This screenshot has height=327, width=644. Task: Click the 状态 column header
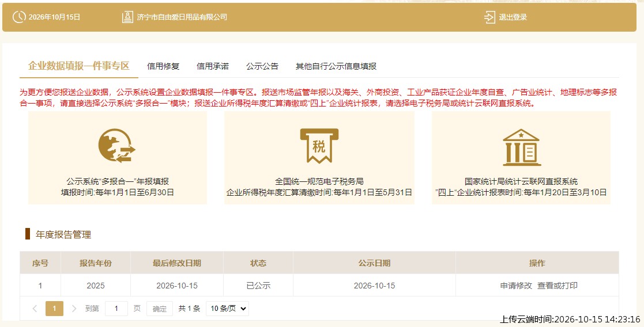click(x=258, y=263)
